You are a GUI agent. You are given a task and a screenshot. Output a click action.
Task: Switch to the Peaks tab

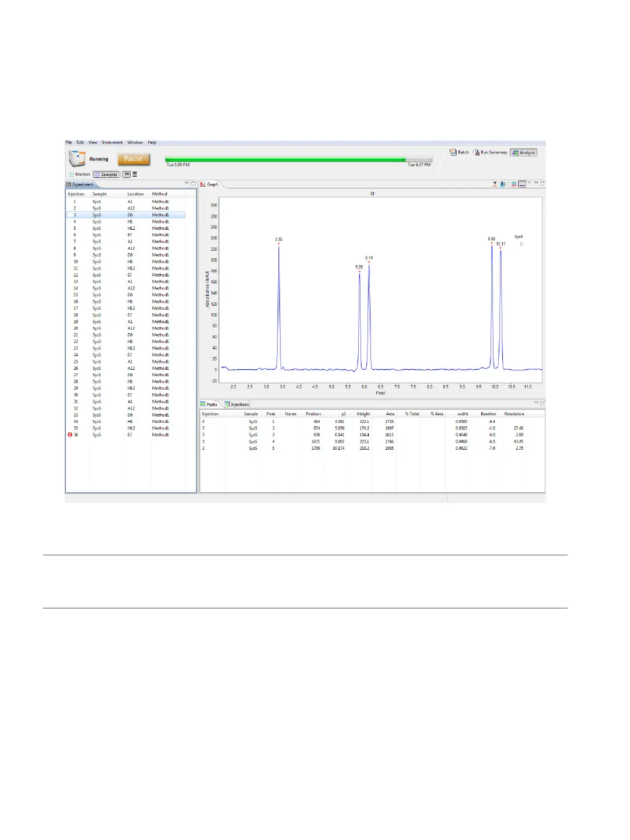(209, 404)
